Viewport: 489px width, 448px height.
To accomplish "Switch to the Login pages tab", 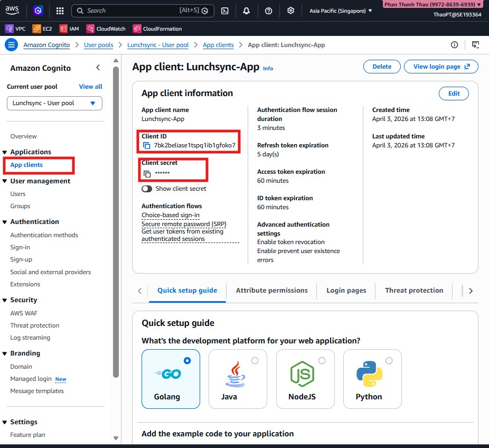I will pos(346,291).
